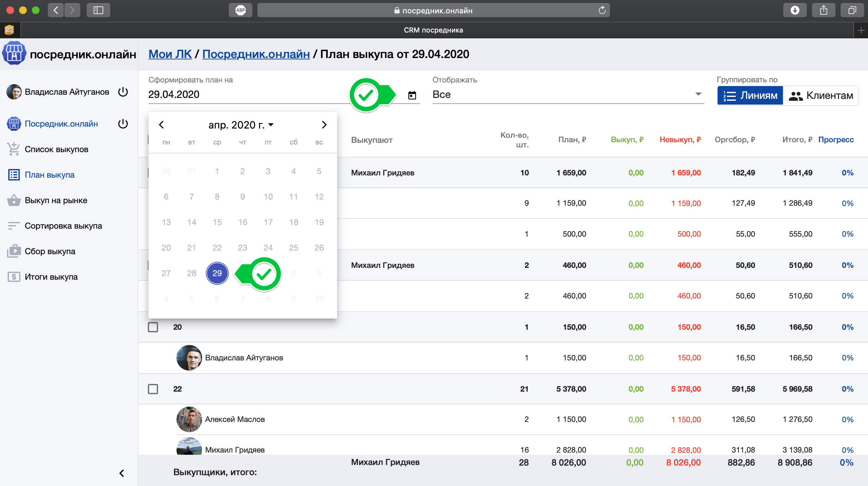Go to Сбор выкупа section
Viewport: 868px width, 486px height.
(50, 251)
